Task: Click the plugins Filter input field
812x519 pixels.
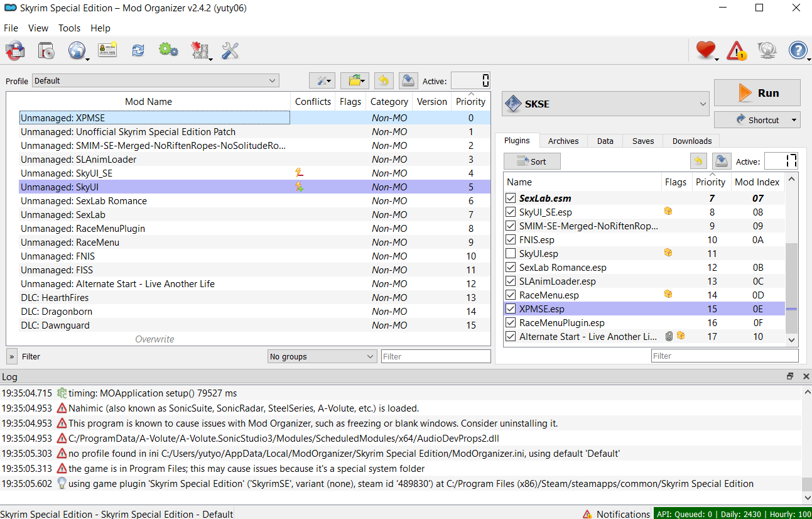Action: point(725,356)
